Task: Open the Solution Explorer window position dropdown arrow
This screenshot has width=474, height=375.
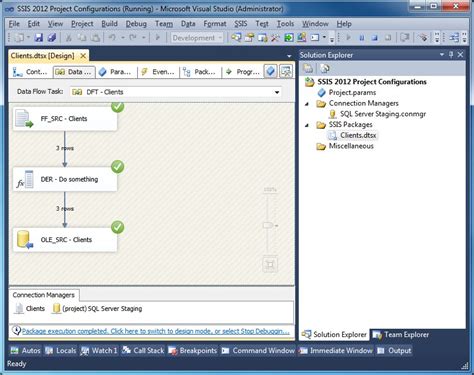Action: pos(442,55)
